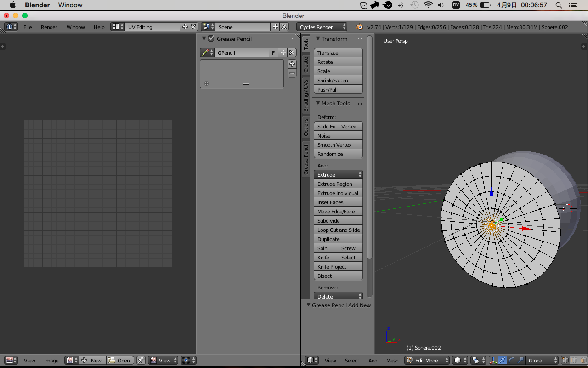The image size is (588, 368).
Task: Select rotate manipulator arc icon
Action: pos(511,360)
